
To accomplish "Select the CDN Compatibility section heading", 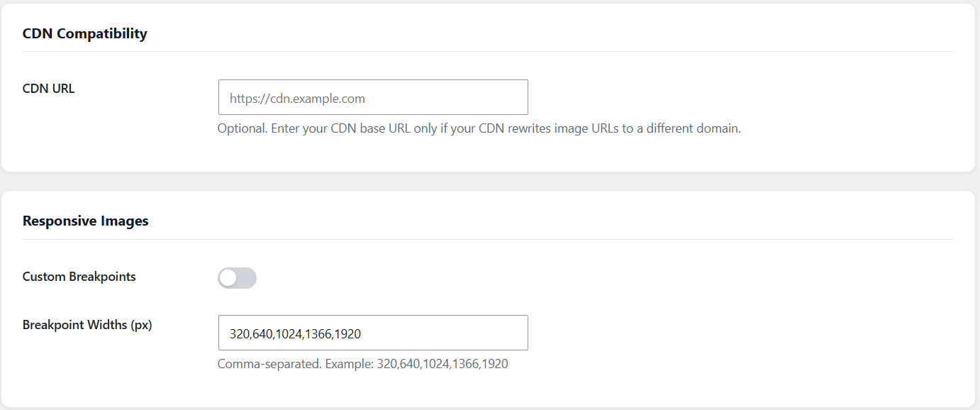I will (x=85, y=33).
